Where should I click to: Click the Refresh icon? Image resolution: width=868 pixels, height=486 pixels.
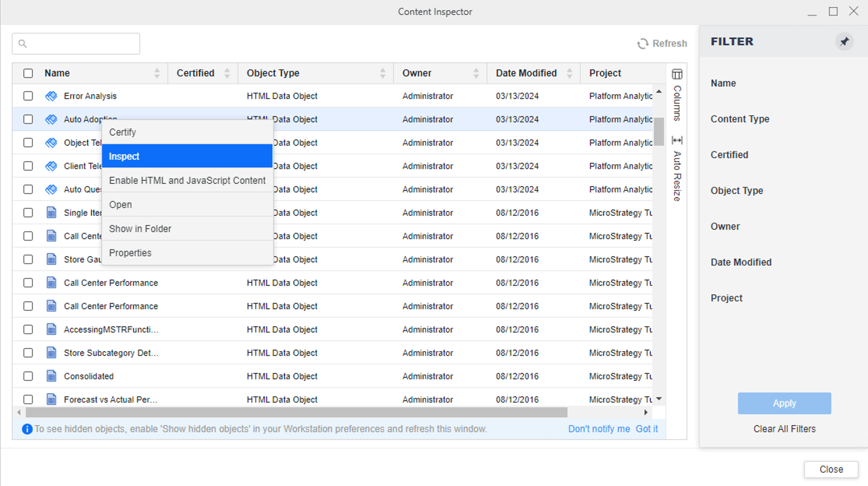pyautogui.click(x=643, y=44)
